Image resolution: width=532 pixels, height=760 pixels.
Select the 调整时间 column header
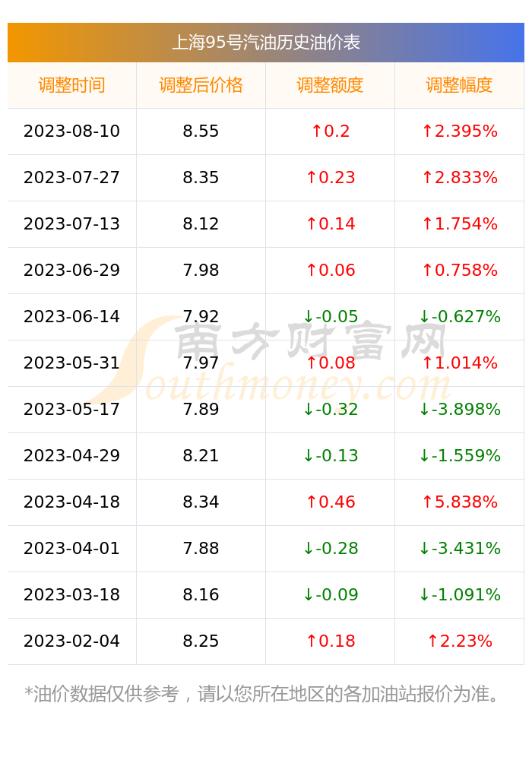tap(71, 85)
